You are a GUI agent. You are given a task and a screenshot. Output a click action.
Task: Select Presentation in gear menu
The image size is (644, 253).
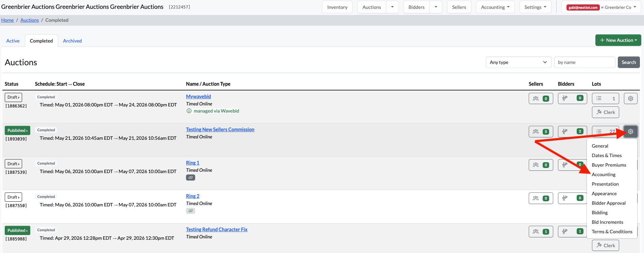pyautogui.click(x=605, y=184)
